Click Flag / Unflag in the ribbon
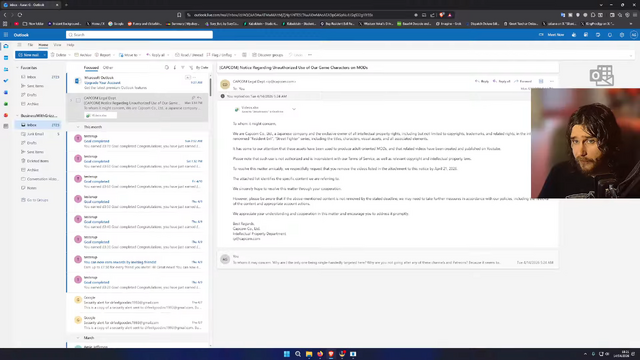 [x=220, y=55]
